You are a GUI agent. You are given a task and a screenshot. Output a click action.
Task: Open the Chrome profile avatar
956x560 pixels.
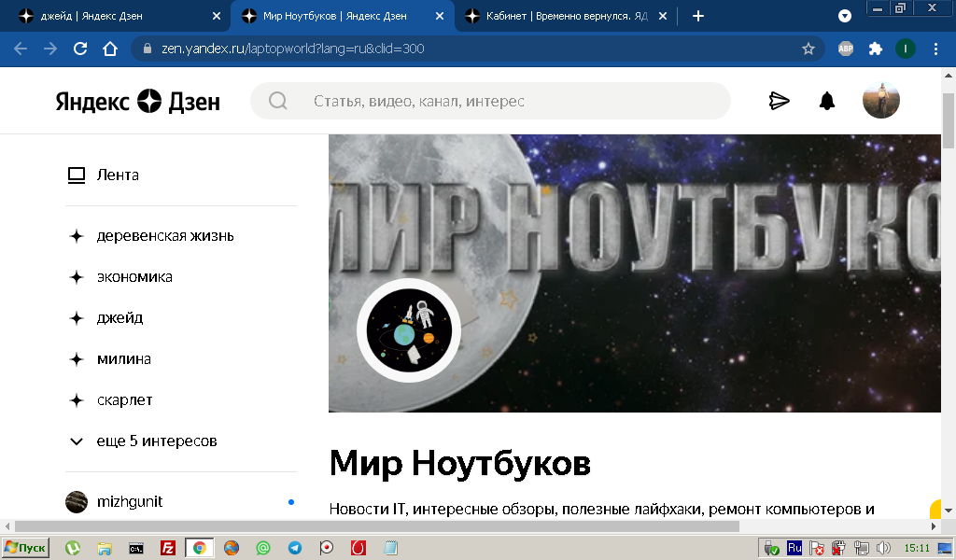[906, 49]
